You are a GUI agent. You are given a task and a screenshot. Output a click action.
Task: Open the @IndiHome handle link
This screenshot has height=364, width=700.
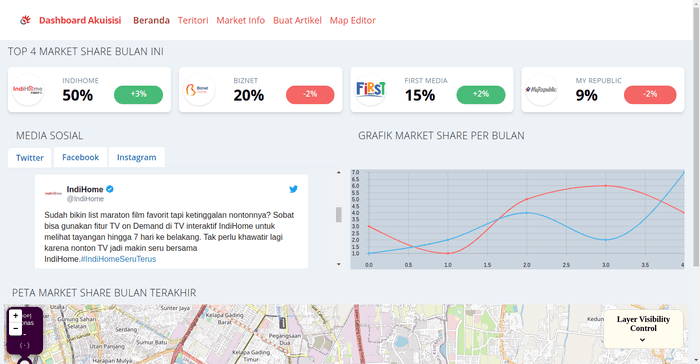85,199
